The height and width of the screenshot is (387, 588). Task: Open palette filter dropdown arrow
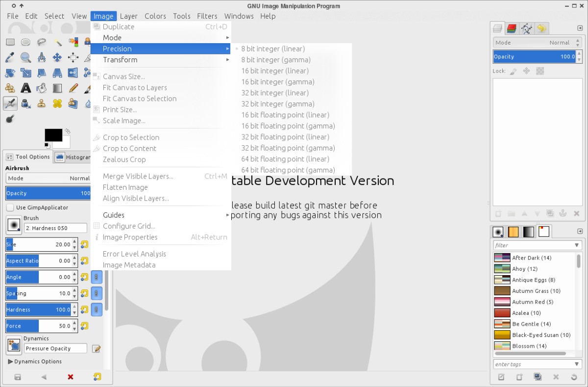click(577, 245)
